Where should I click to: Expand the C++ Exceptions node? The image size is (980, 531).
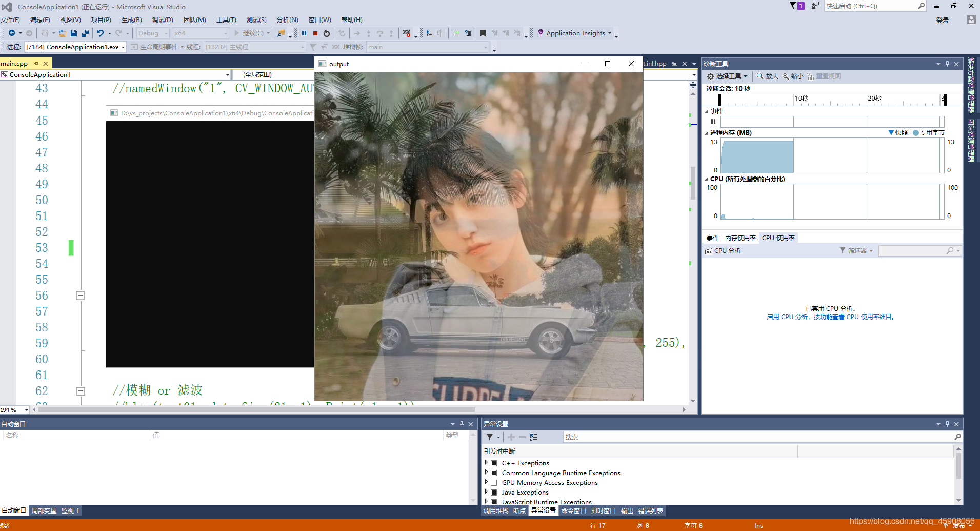click(486, 463)
